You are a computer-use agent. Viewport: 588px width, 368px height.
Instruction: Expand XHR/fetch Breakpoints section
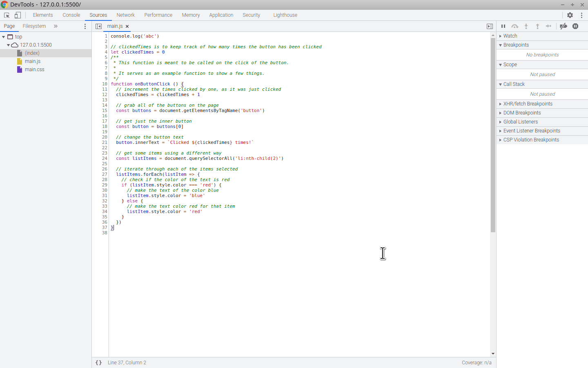click(x=528, y=104)
